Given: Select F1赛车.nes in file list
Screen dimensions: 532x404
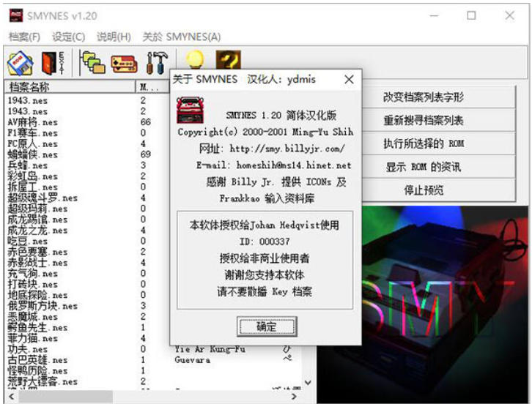Looking at the screenshot, I should click(x=33, y=133).
